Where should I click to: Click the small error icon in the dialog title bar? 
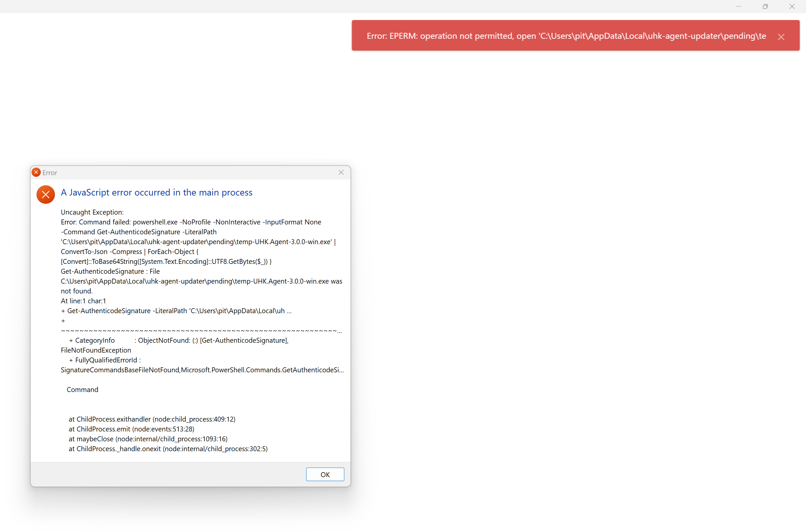(x=36, y=173)
